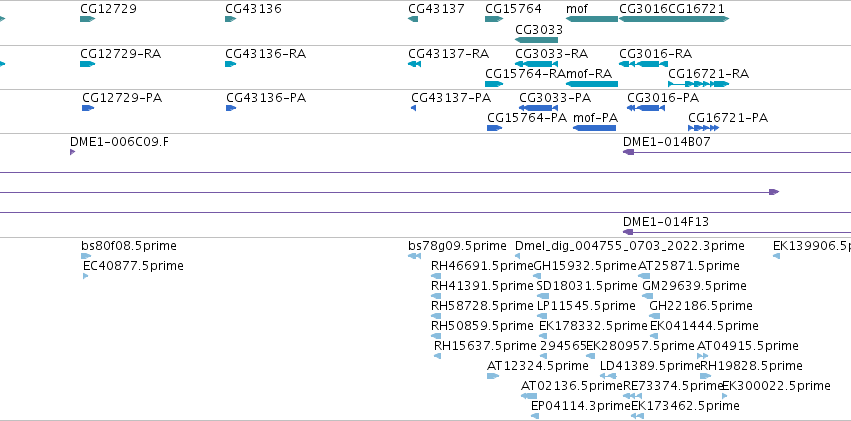This screenshot has width=851, height=421.
Task: Select the CG43136-PA protein
Action: (x=231, y=108)
